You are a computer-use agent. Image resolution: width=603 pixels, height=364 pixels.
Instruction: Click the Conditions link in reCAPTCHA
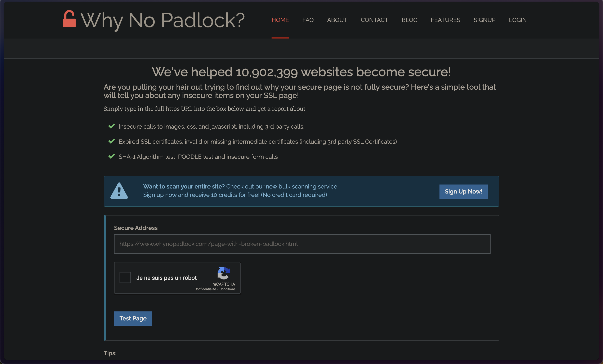tap(231, 289)
